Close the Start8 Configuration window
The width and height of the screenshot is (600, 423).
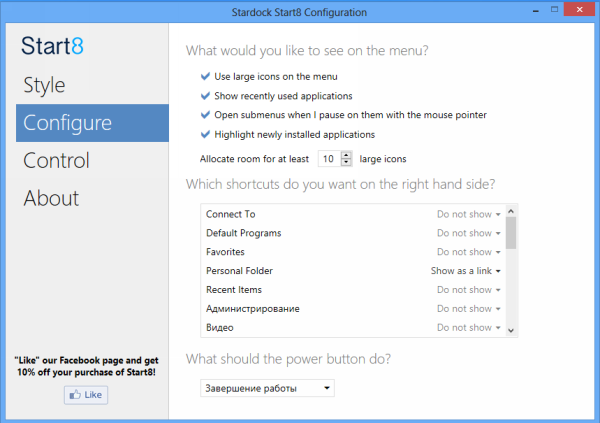point(579,10)
